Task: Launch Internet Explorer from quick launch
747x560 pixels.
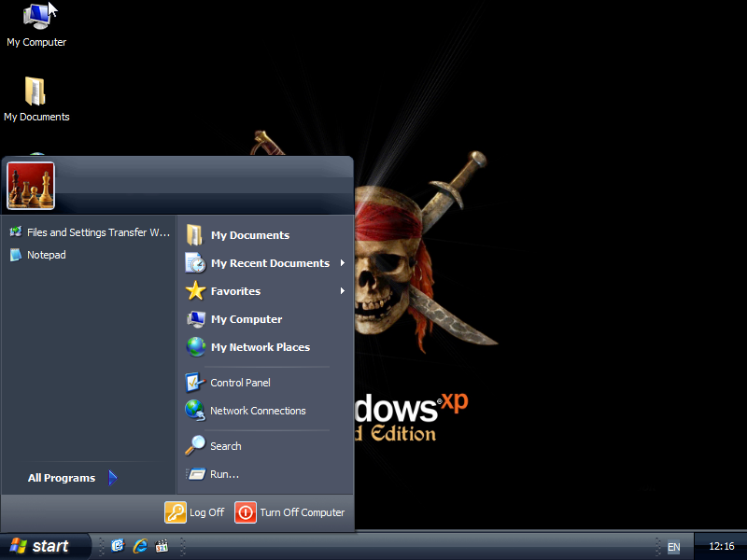Action: click(140, 546)
